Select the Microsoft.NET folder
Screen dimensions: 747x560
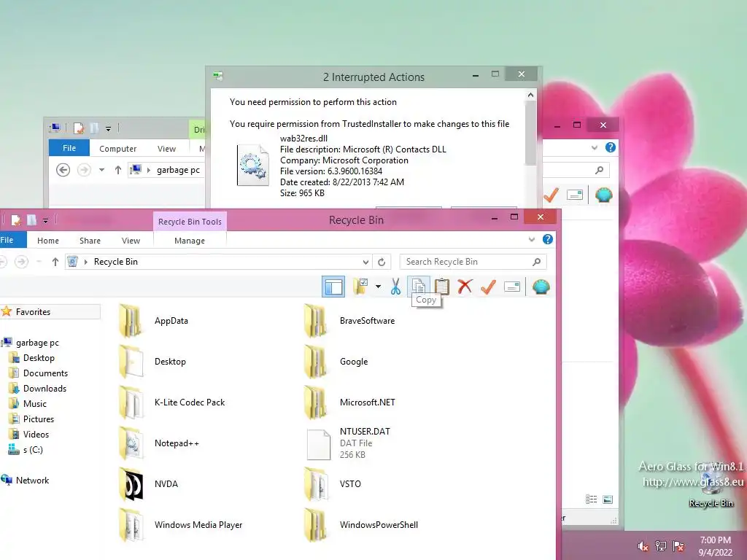pos(349,402)
